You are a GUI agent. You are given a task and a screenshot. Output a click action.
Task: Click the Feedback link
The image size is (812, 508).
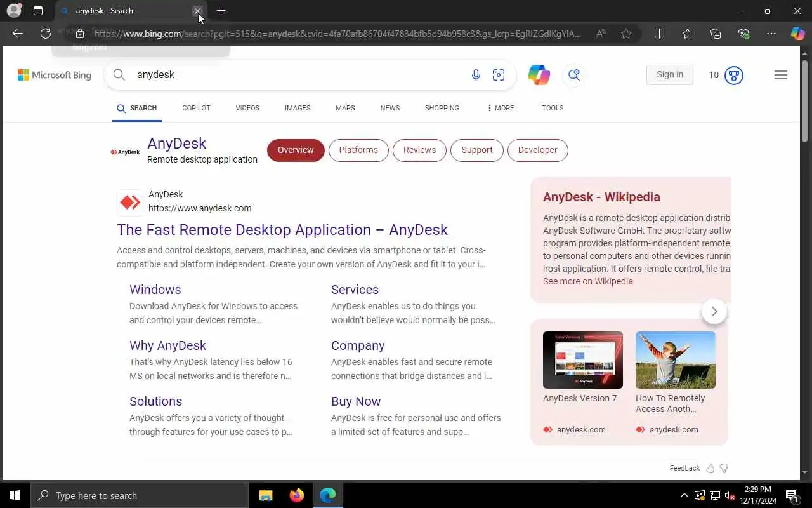click(684, 469)
